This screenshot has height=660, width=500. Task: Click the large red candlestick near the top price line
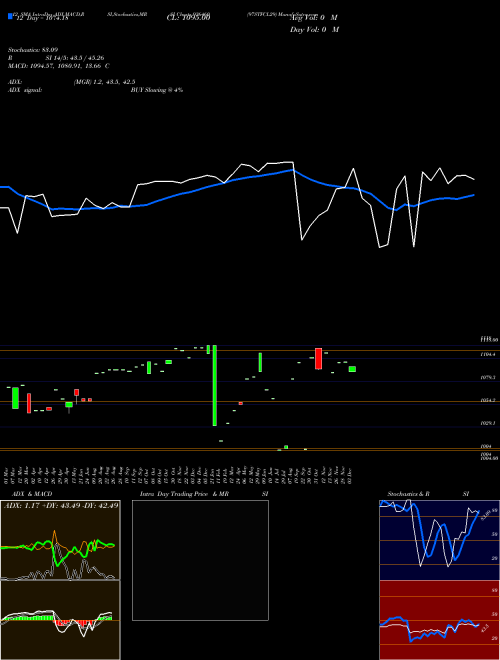click(x=319, y=359)
